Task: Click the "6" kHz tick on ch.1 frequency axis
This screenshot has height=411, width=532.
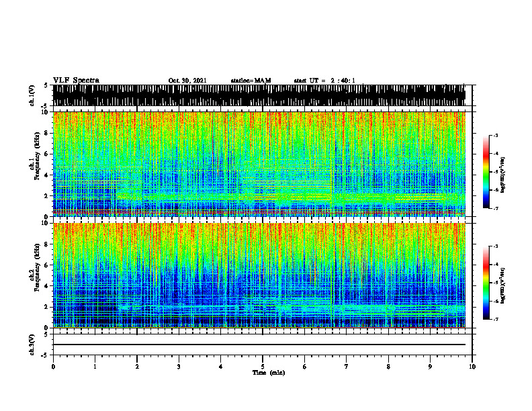Action: click(x=47, y=154)
